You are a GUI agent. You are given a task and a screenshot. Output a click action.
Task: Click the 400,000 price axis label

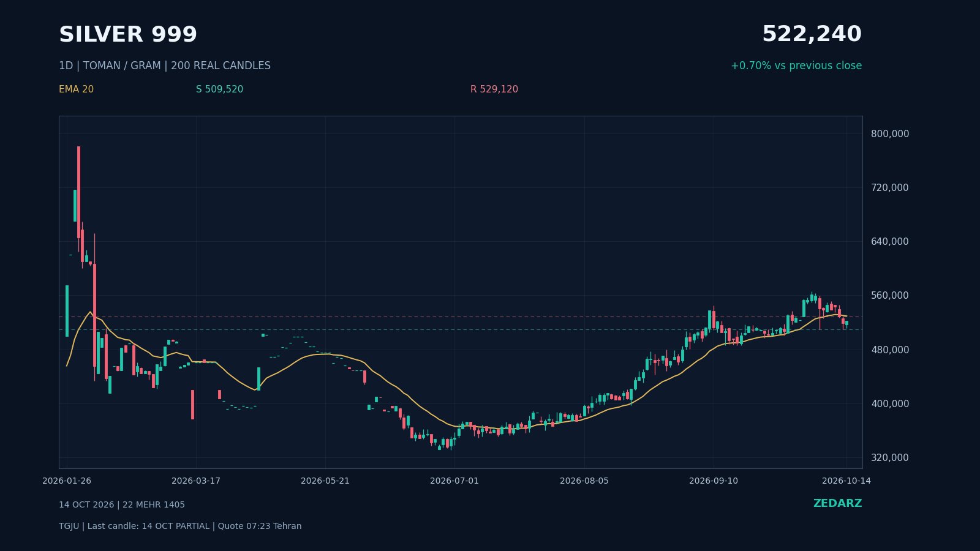coord(890,403)
